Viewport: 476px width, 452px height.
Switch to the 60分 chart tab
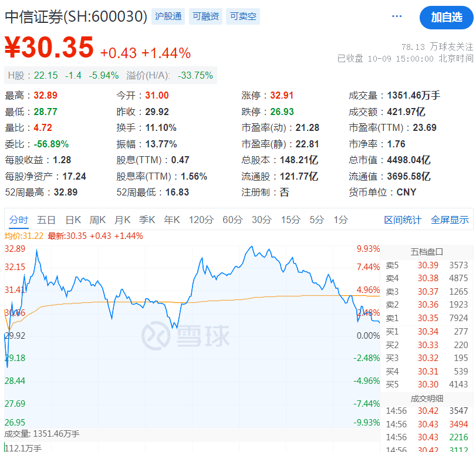(232, 220)
